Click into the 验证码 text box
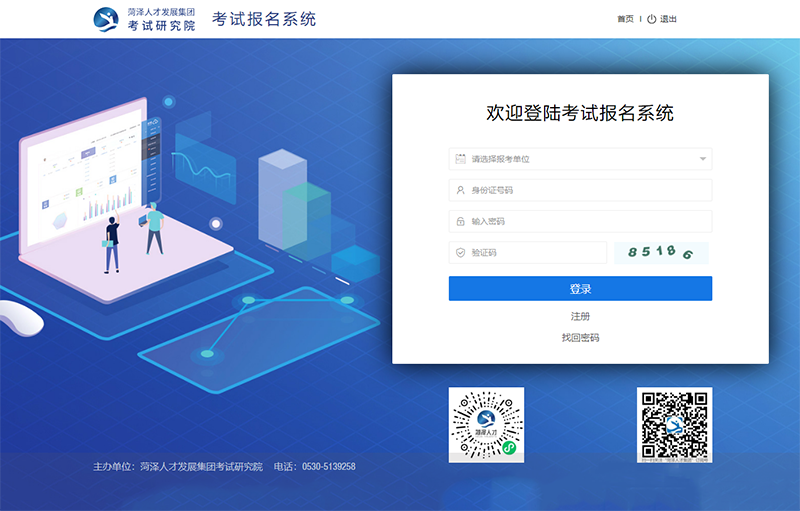The height and width of the screenshot is (511, 800). 535,253
